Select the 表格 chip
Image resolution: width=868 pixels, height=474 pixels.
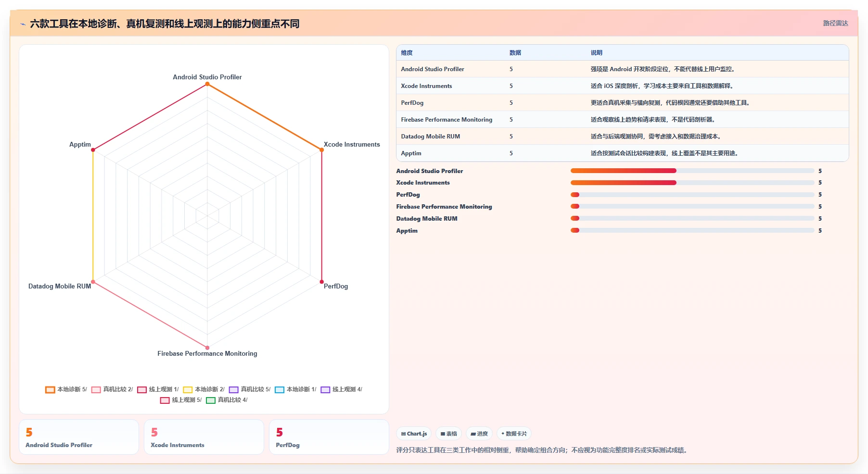coord(448,434)
